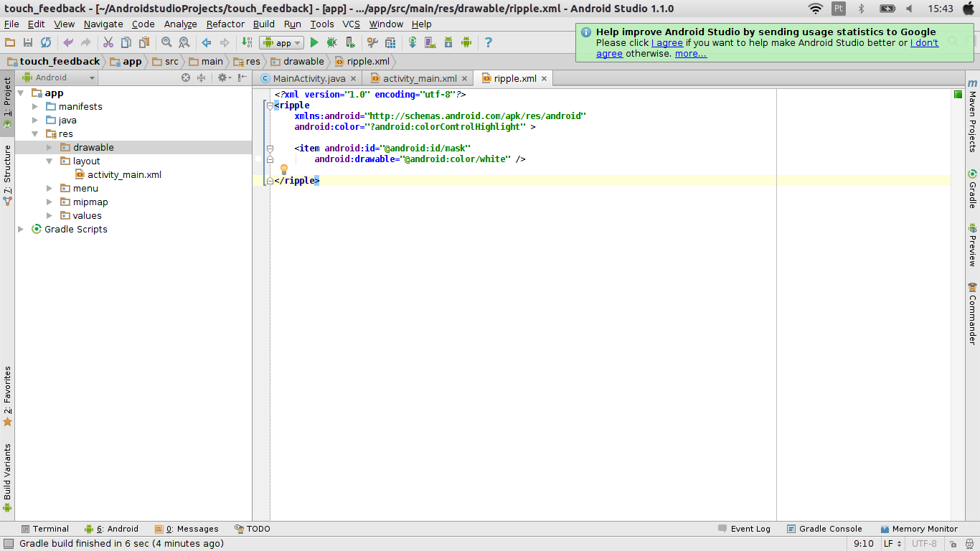Click the Debug app bug icon
This screenshot has width=980, height=551.
point(332,43)
